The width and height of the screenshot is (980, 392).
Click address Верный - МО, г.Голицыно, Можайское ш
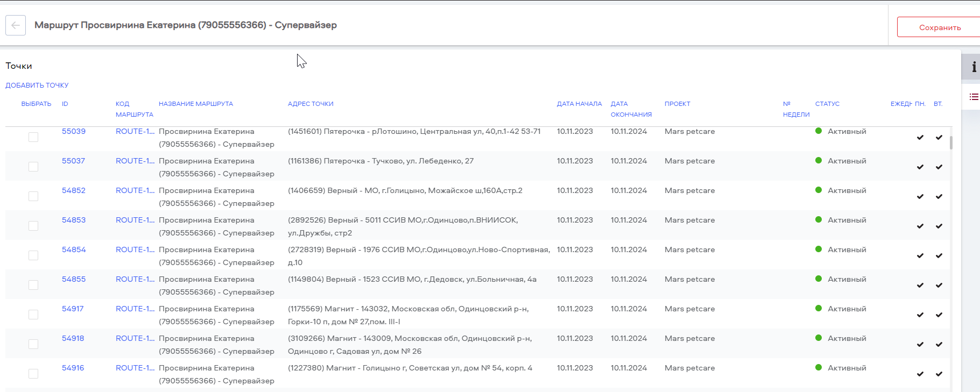(405, 190)
